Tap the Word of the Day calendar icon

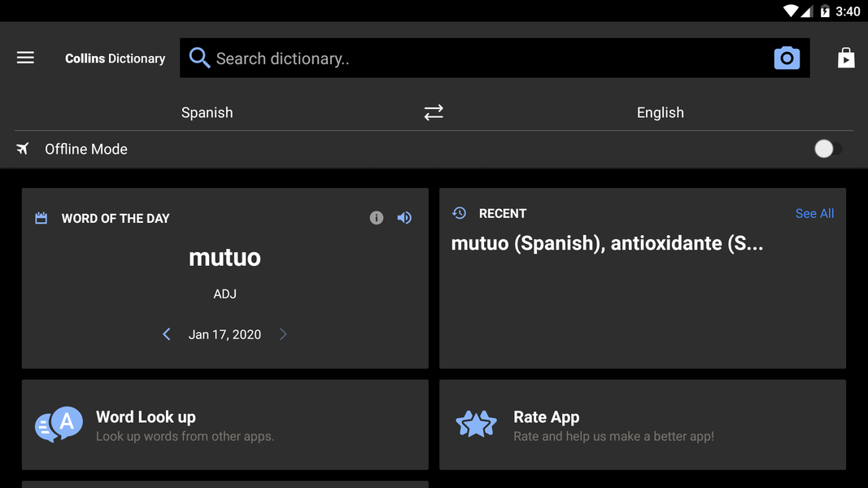(x=41, y=218)
